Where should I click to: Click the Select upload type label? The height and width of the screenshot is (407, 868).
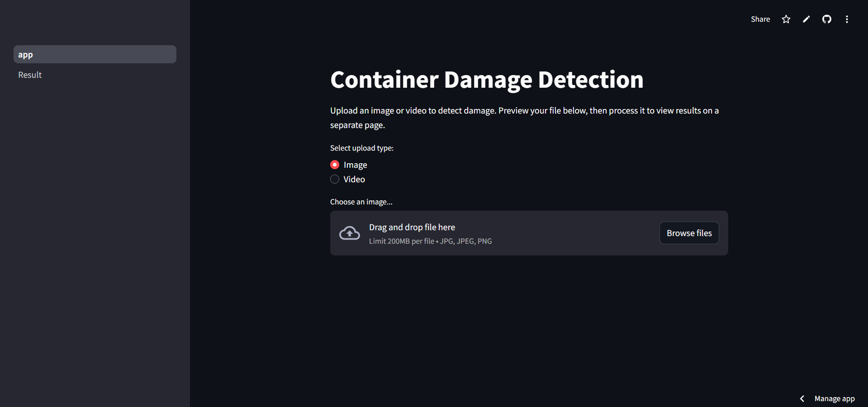coord(362,148)
